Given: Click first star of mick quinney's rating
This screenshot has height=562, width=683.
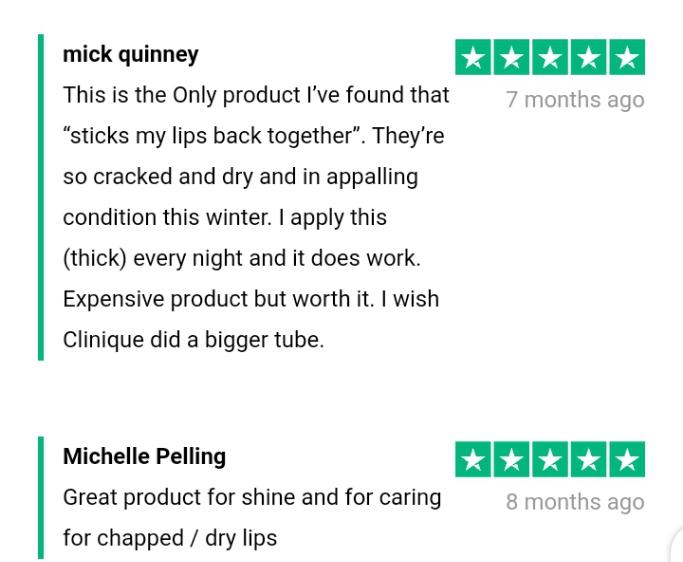Looking at the screenshot, I should click(x=473, y=57).
